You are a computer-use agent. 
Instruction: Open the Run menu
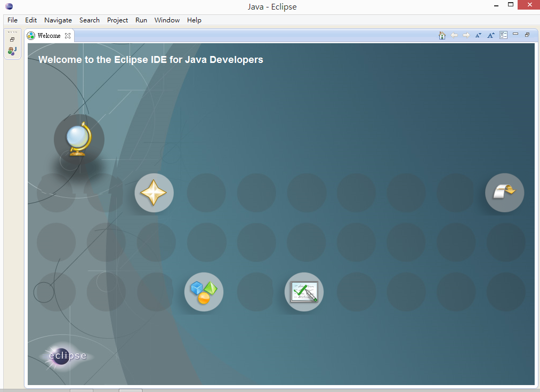click(141, 20)
